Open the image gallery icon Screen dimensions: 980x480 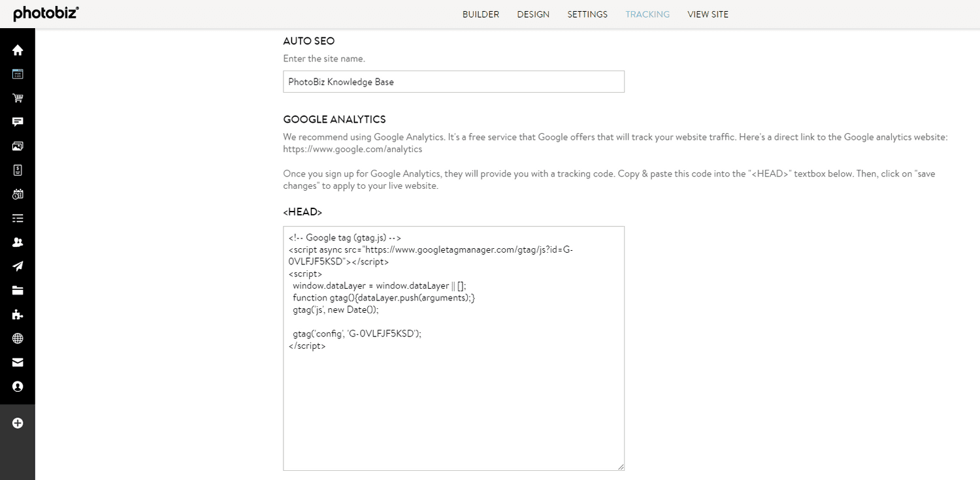tap(17, 146)
